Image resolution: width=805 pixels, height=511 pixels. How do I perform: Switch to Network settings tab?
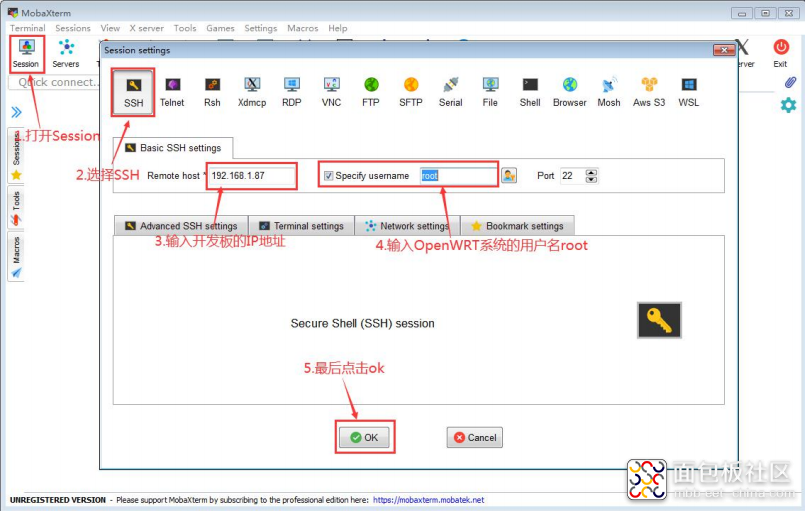[x=408, y=226]
